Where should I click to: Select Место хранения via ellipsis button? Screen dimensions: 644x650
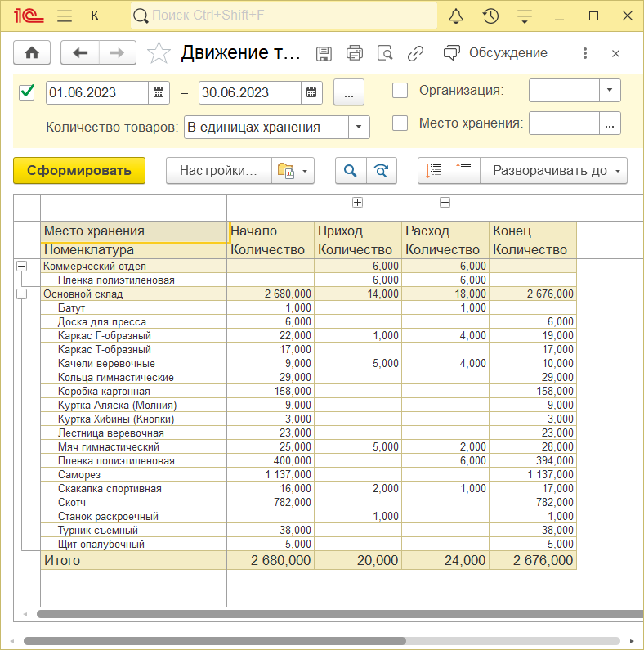610,123
